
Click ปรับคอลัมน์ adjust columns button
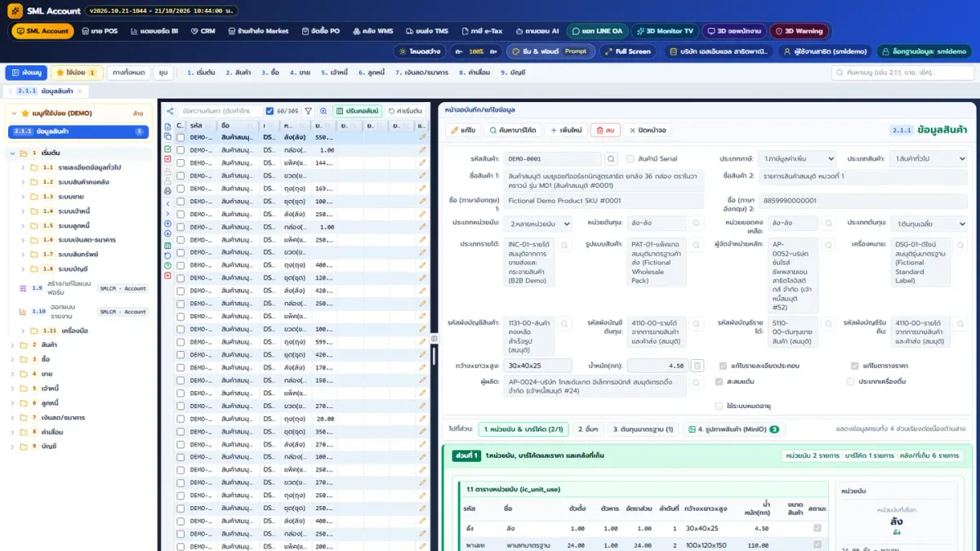click(x=357, y=111)
